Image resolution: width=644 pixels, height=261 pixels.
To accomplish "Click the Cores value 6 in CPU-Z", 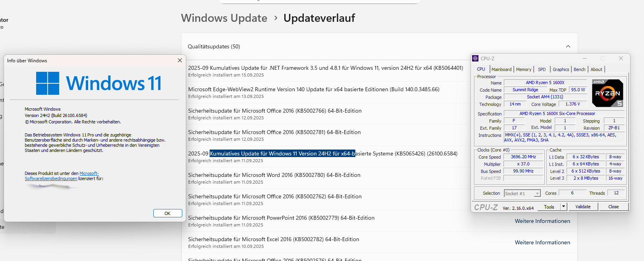I will coord(572,193).
